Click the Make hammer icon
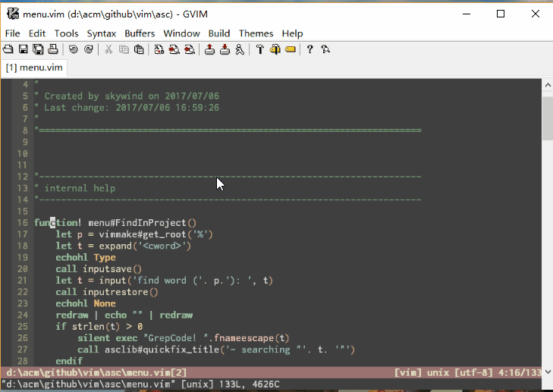Image resolution: width=553 pixels, height=392 pixels. tap(260, 49)
